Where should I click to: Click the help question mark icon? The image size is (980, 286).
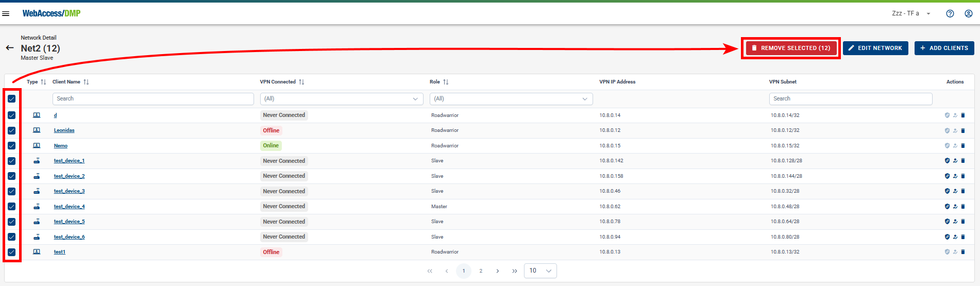pos(950,13)
